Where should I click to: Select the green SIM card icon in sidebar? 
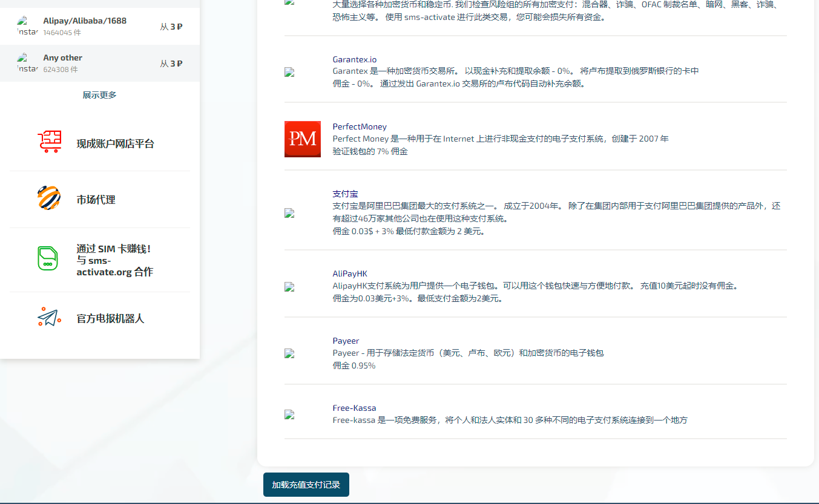point(48,258)
